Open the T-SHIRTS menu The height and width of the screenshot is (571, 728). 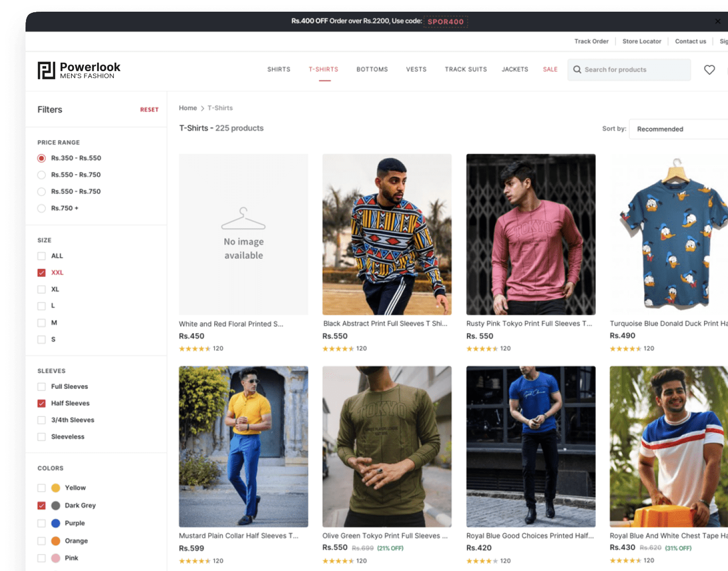(x=324, y=70)
